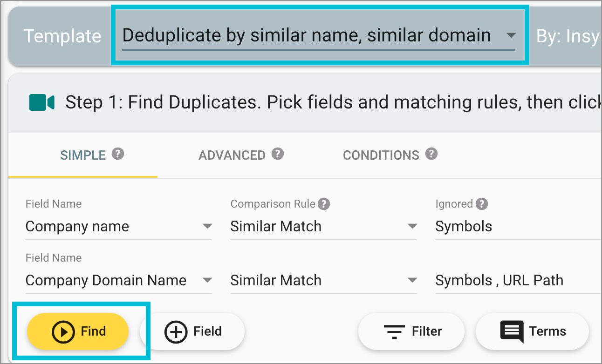
Task: Select the SIMPLE tab
Action: pos(83,155)
